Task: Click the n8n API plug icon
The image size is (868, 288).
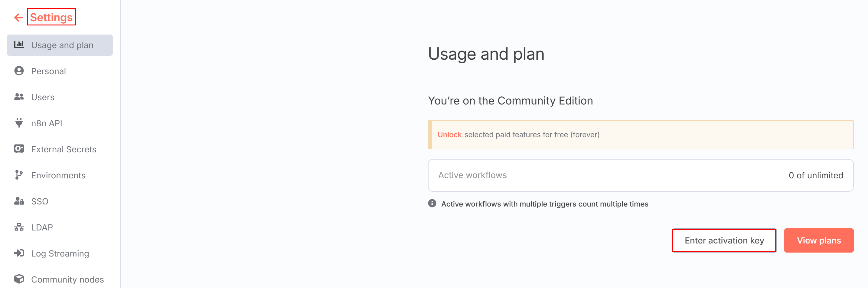Action: (x=19, y=123)
